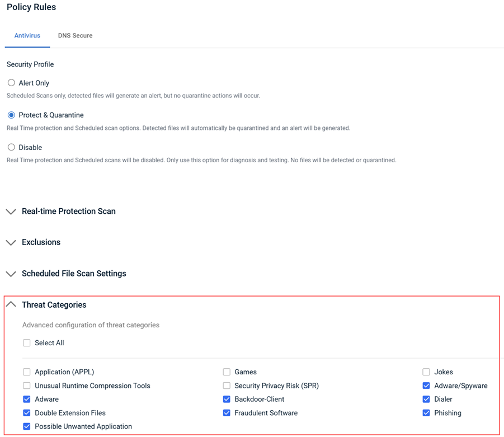Viewport: 504px width, 437px height.
Task: Uncheck Possible Unwanted Application
Action: click(27, 426)
